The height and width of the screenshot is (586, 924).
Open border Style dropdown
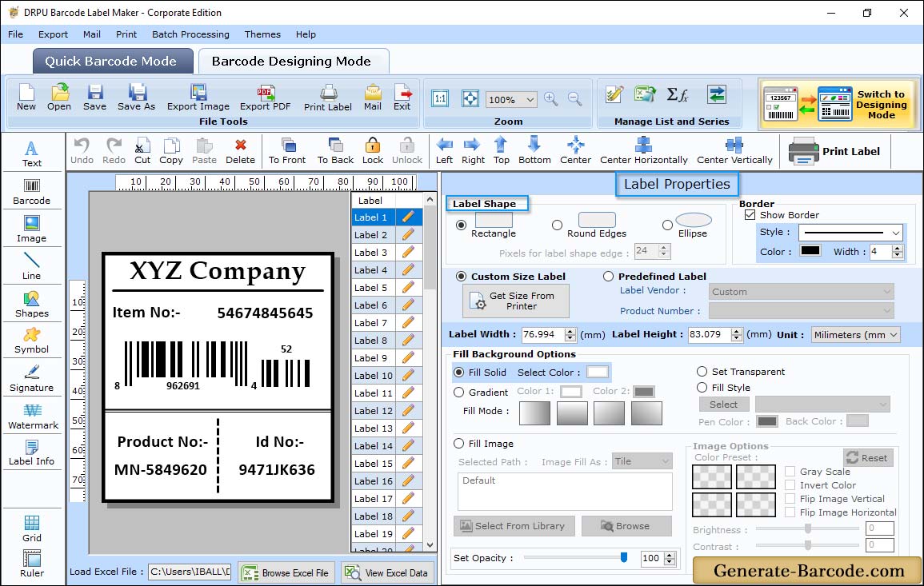[x=896, y=233]
